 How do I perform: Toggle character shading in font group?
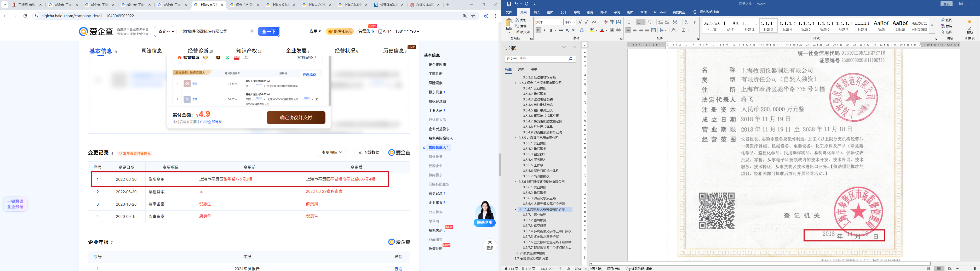(x=612, y=30)
